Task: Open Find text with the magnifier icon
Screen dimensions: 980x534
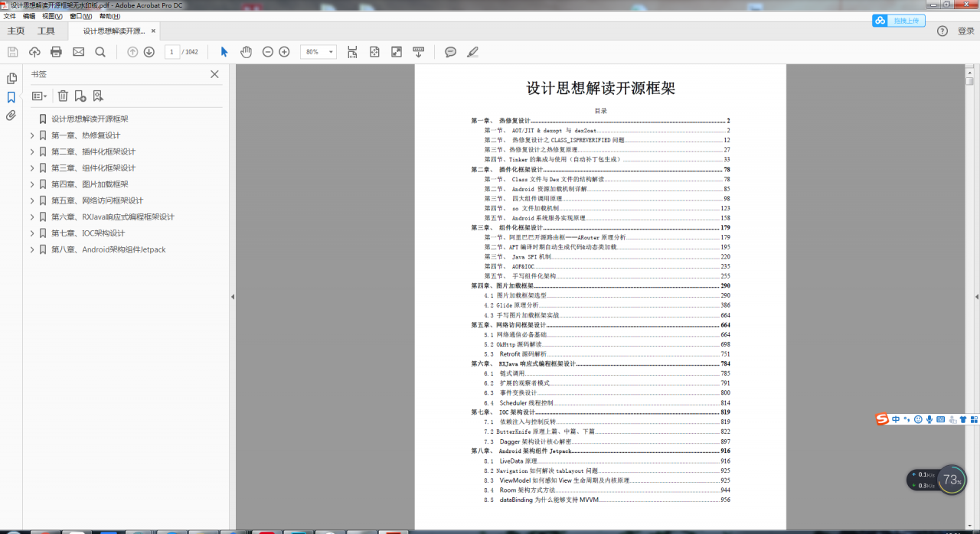Action: [100, 52]
